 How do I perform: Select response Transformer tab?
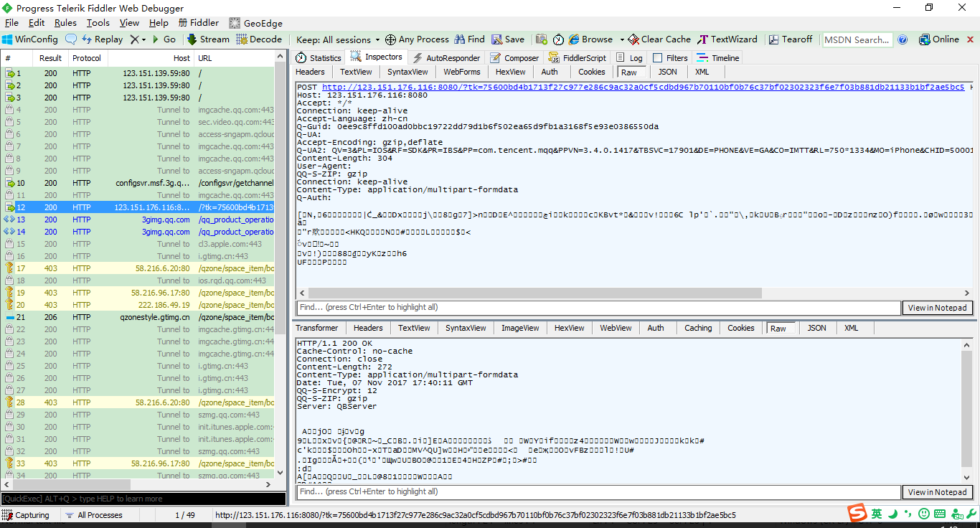(316, 328)
